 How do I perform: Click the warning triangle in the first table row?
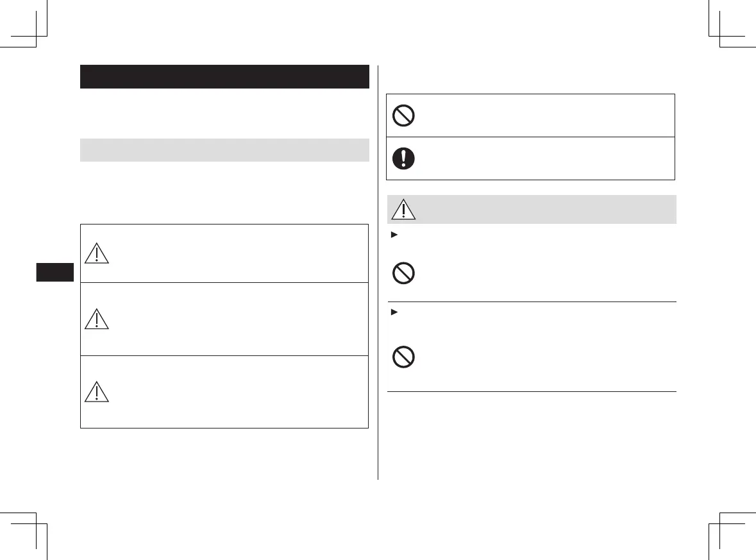click(x=96, y=253)
